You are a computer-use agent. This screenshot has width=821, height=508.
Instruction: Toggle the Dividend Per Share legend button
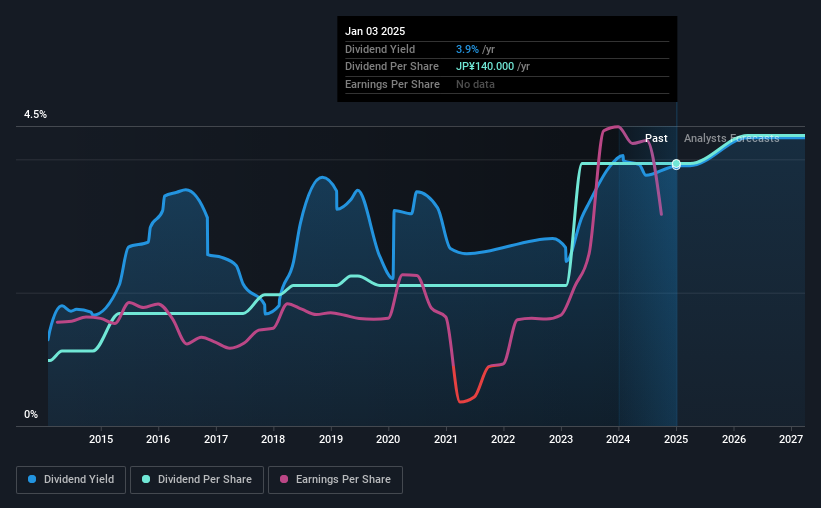click(x=197, y=480)
